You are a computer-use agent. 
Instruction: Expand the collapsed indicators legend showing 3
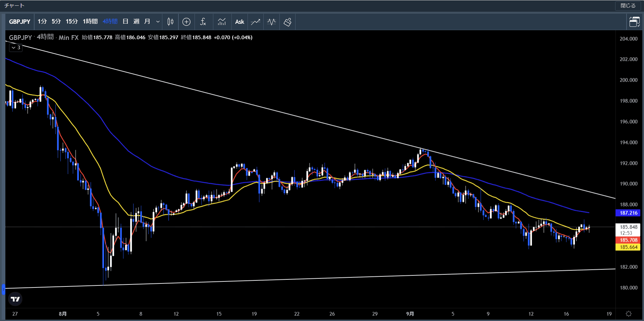16,48
